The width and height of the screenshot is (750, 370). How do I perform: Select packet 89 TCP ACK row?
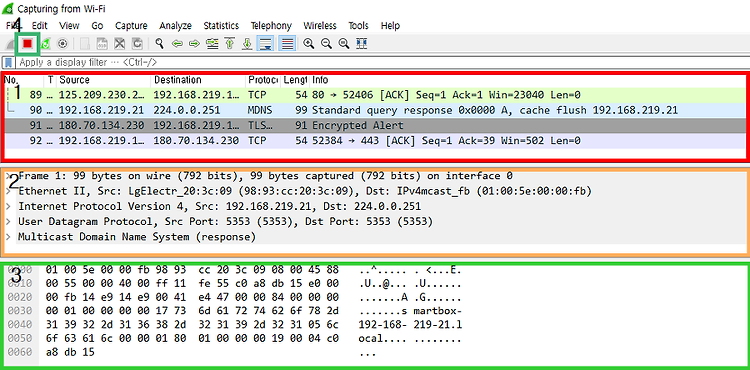pos(375,95)
